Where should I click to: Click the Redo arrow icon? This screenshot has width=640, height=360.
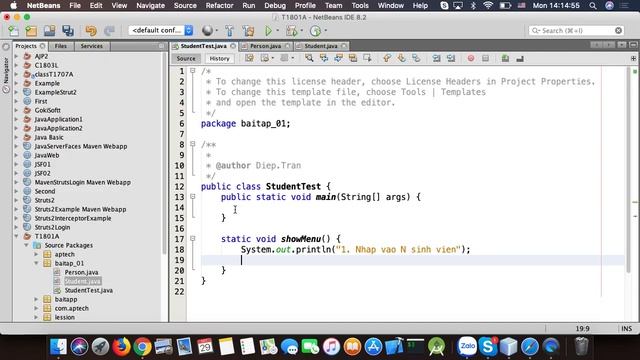109,31
